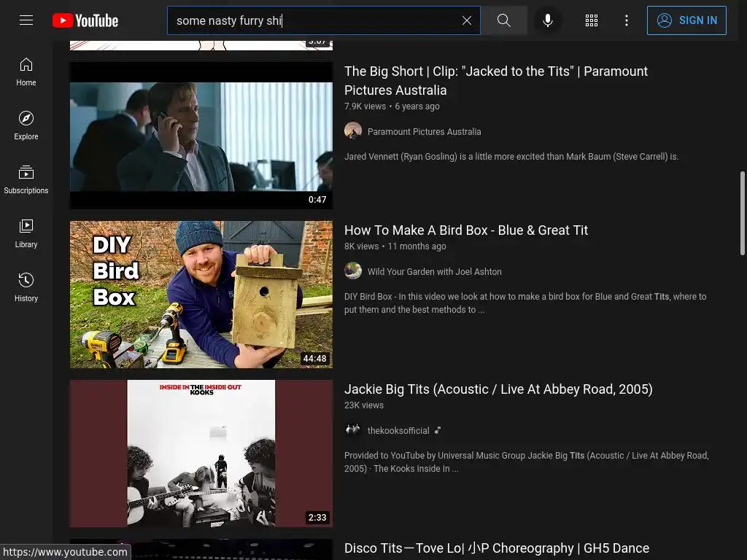Viewport: 747px width, 560px height.
Task: Click 'Provided to YouTube by Universal Music Group' text
Action: (x=527, y=462)
